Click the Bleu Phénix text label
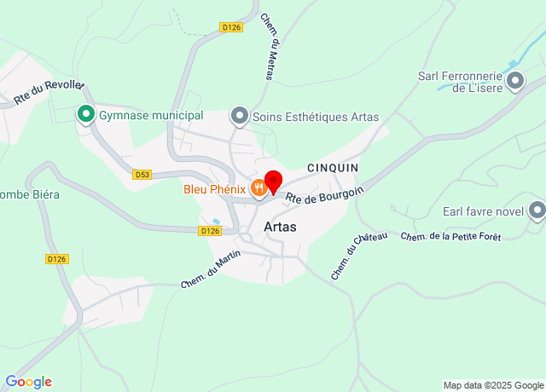Image resolution: width=546 pixels, height=392 pixels. pyautogui.click(x=214, y=189)
